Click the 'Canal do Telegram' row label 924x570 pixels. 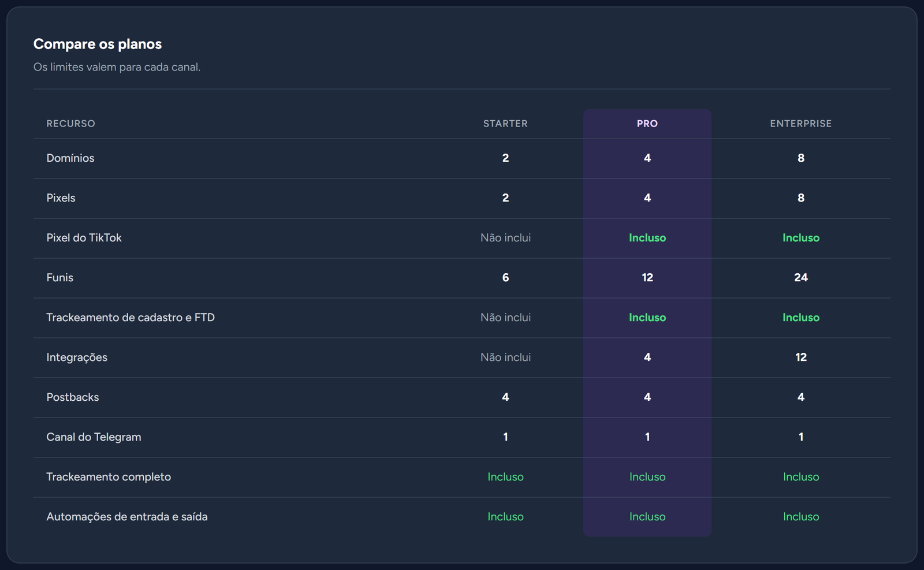94,437
